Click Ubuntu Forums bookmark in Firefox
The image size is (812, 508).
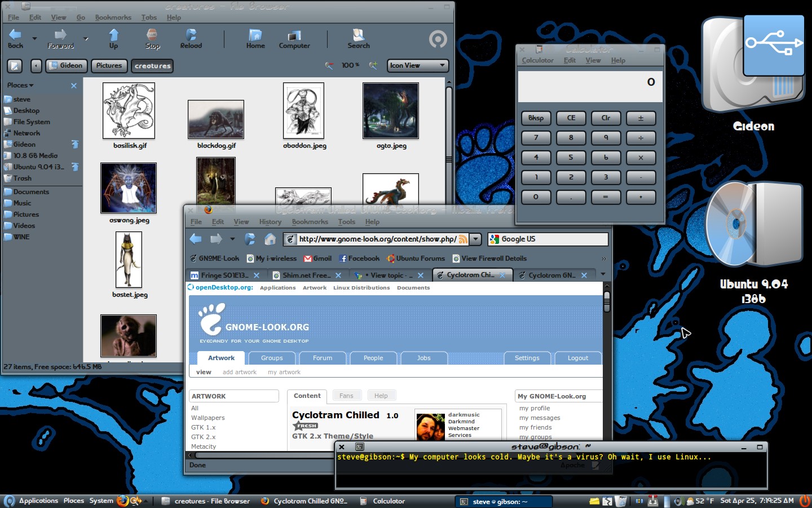tap(416, 259)
